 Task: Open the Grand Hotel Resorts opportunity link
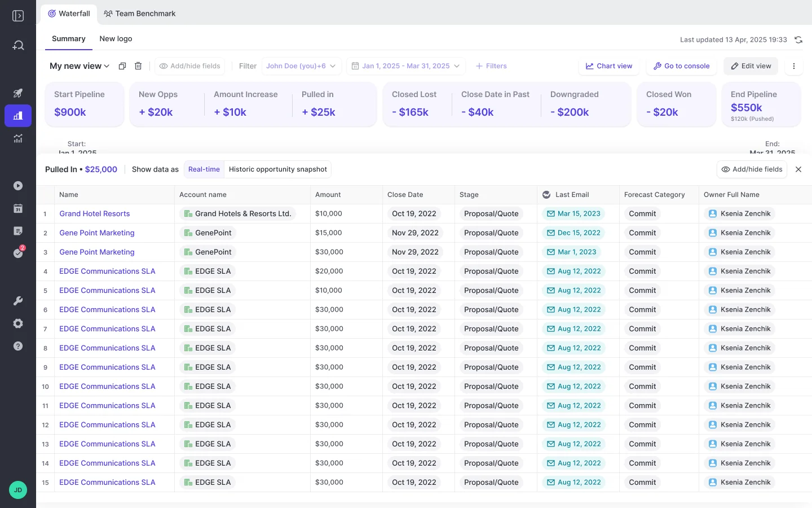tap(95, 214)
